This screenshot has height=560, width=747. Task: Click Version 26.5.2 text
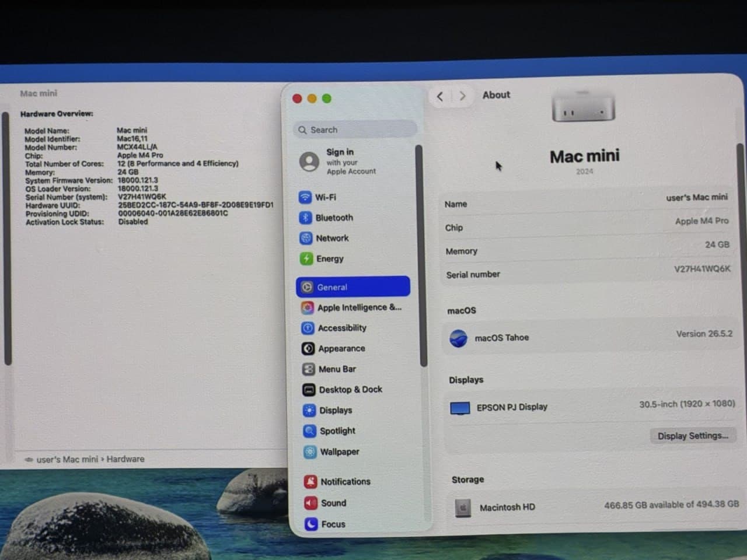[x=704, y=334]
